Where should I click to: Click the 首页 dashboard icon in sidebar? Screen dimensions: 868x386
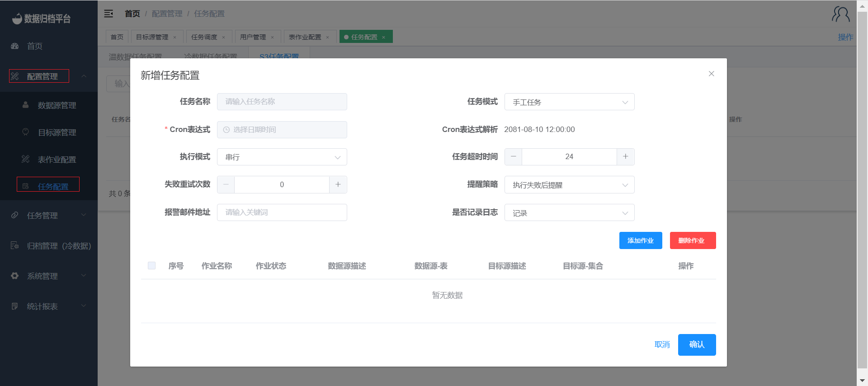15,46
